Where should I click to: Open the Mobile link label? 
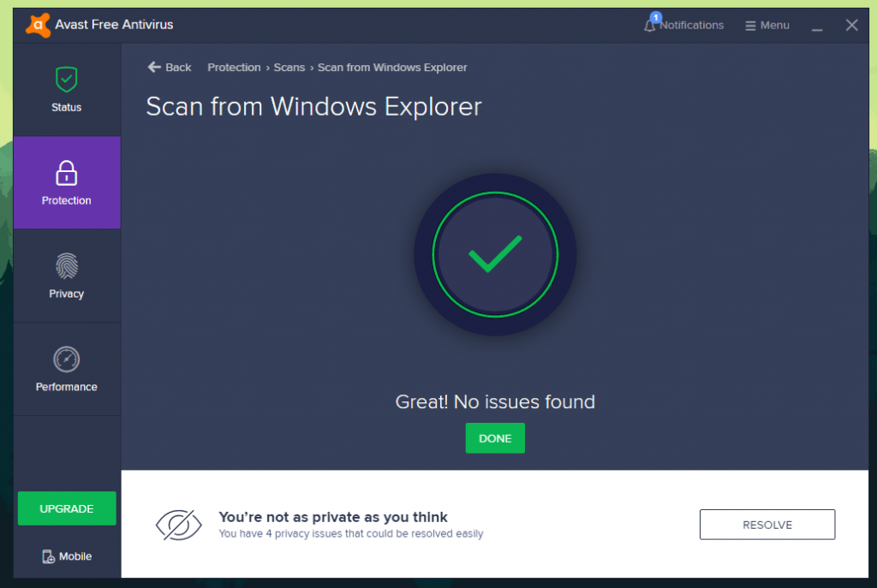click(75, 556)
